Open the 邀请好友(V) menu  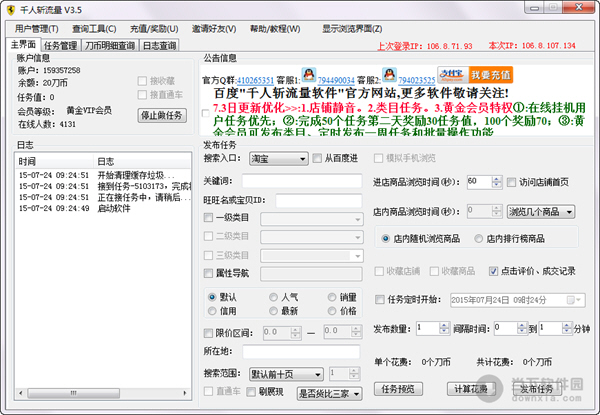point(214,29)
